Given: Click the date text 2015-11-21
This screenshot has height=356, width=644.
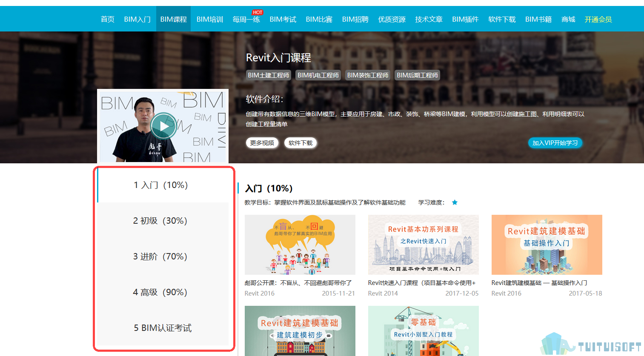Looking at the screenshot, I should click(x=338, y=293).
